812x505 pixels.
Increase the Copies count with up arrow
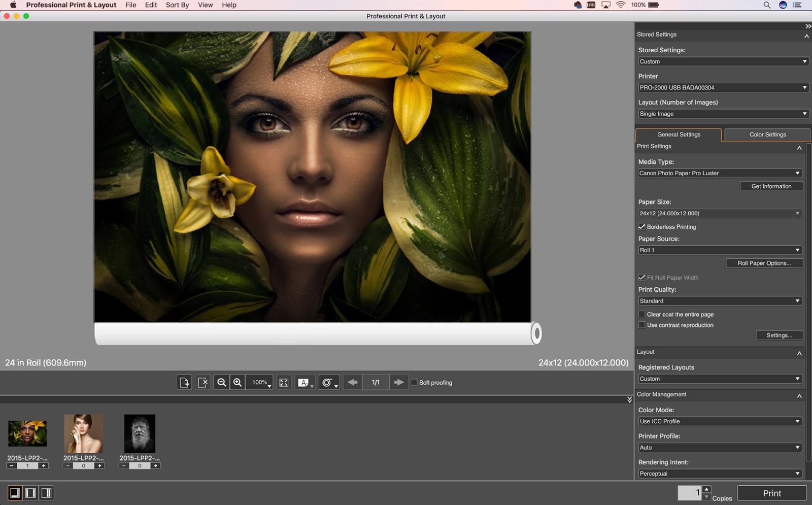(x=706, y=489)
